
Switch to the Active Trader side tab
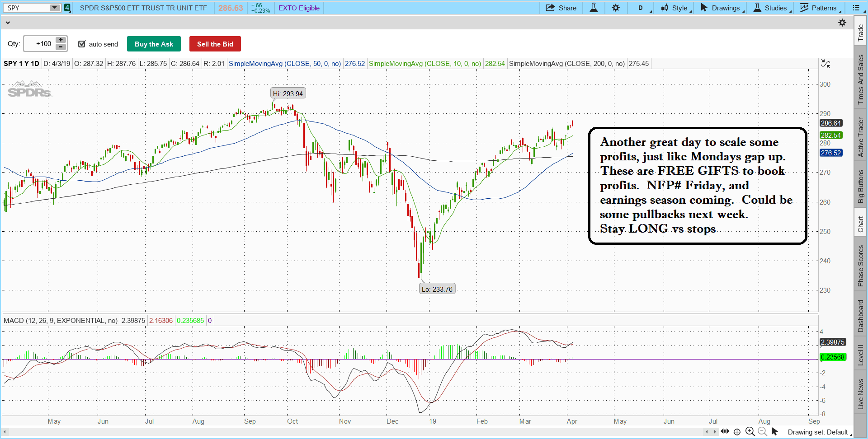pos(861,137)
